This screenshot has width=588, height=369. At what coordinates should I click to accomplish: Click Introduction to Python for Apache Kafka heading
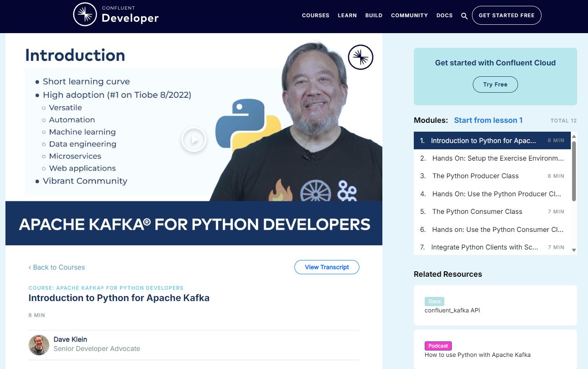pyautogui.click(x=119, y=298)
